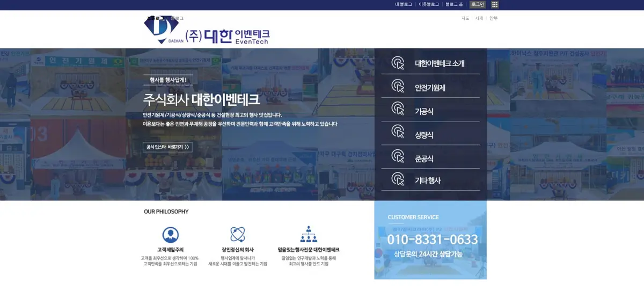Go to 내 블로그
The width and height of the screenshot is (644, 289).
[404, 4]
